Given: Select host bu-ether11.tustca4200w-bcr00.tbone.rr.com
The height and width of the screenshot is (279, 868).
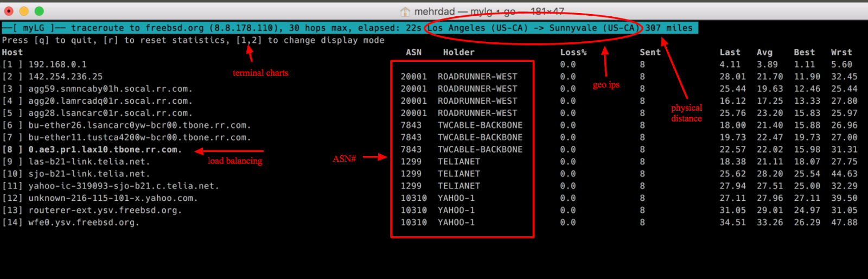Looking at the screenshot, I should pyautogui.click(x=139, y=137).
